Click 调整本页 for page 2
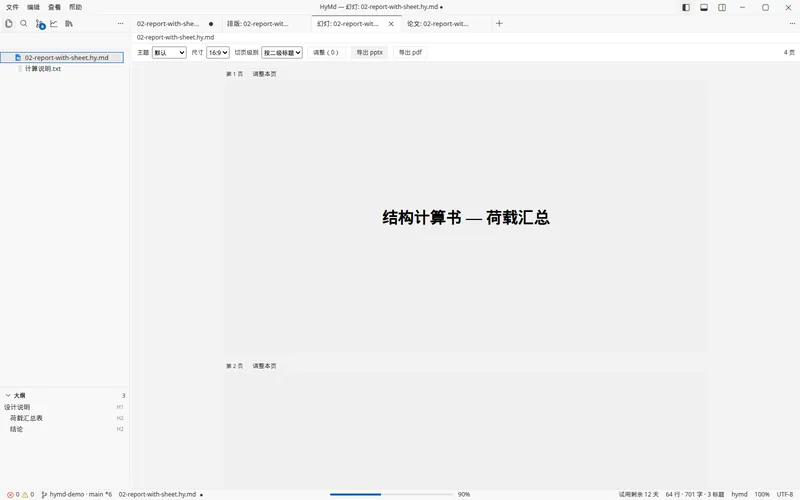The height and width of the screenshot is (500, 800). [264, 366]
